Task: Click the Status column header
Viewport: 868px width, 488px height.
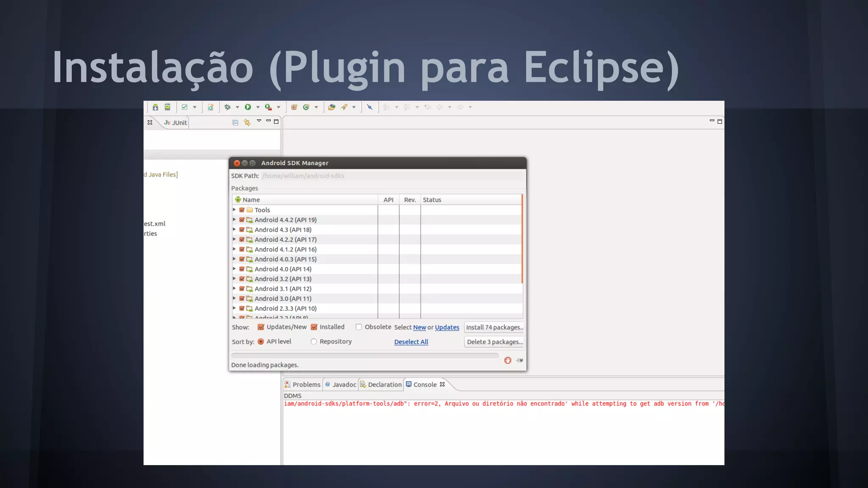Action: [x=471, y=200]
